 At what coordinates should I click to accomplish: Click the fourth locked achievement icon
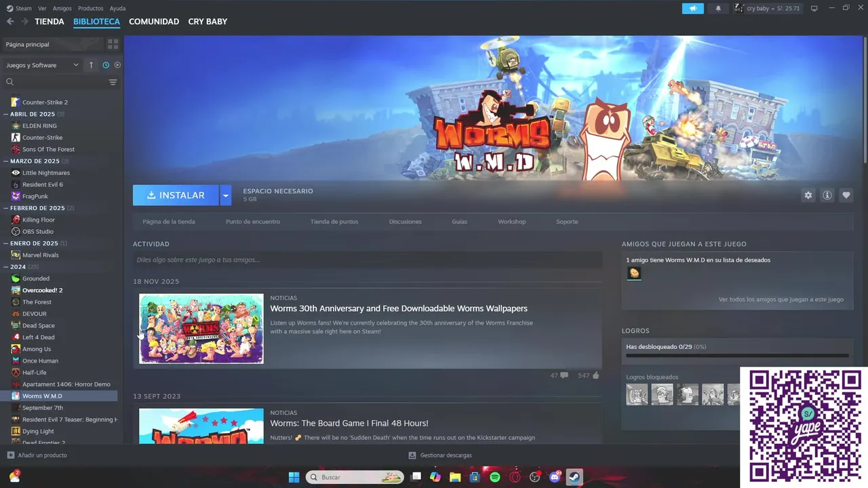click(x=713, y=394)
